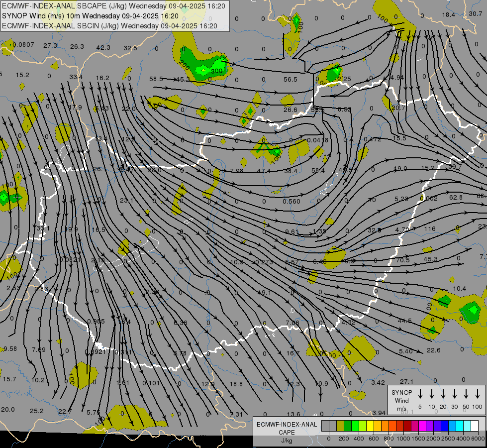Click the 20 m/s wind arrow in legend
487x448 pixels.
(443, 394)
